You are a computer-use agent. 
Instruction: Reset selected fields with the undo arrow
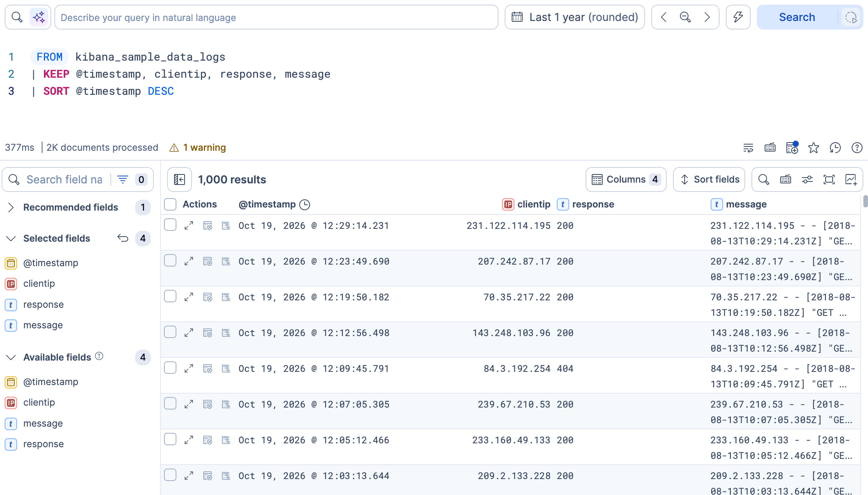[x=123, y=238]
